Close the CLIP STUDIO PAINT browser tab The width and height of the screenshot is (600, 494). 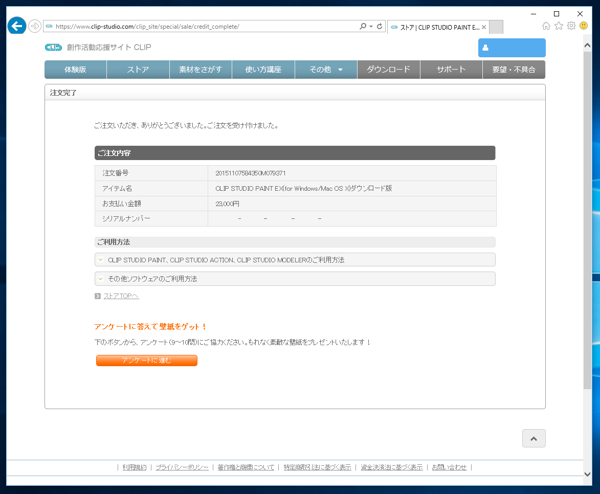[x=484, y=27]
